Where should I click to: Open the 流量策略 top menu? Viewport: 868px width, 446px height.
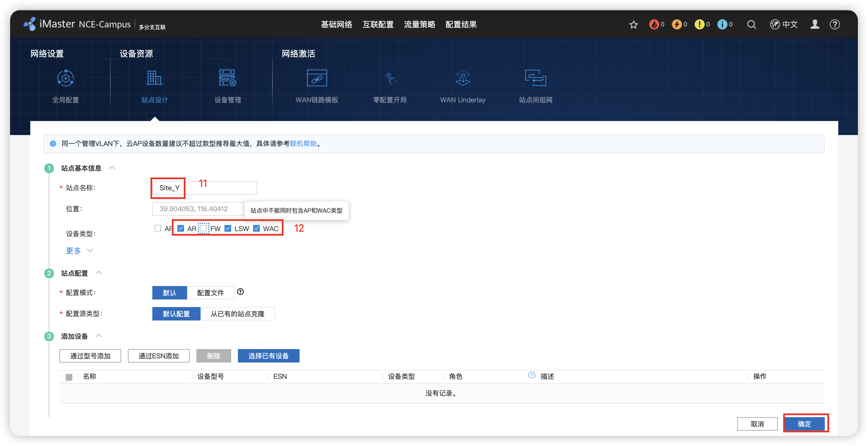pos(419,25)
